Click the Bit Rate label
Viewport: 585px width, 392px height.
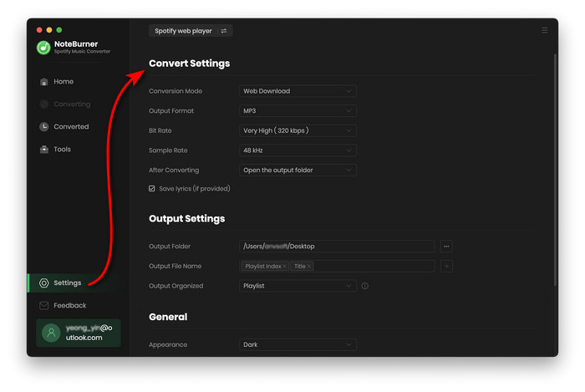click(160, 130)
